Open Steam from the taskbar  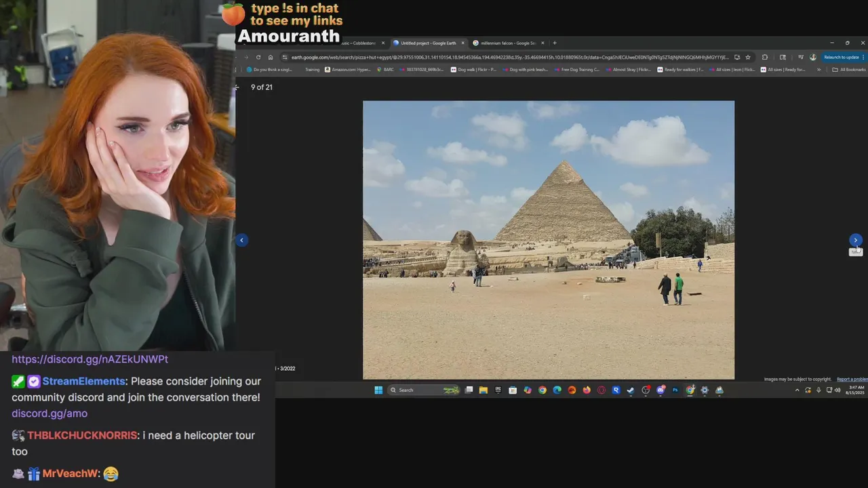[x=631, y=390]
